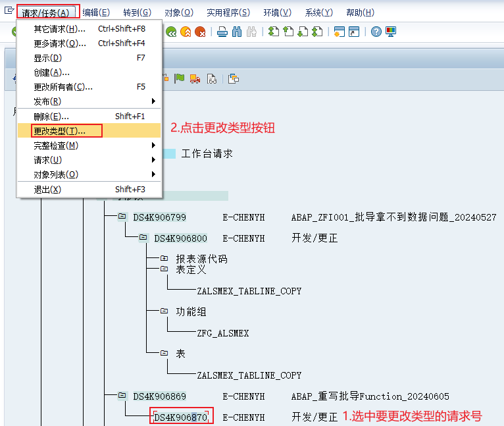Click the ZFG_ALSMEX function group entry
The image size is (504, 426).
[223, 333]
